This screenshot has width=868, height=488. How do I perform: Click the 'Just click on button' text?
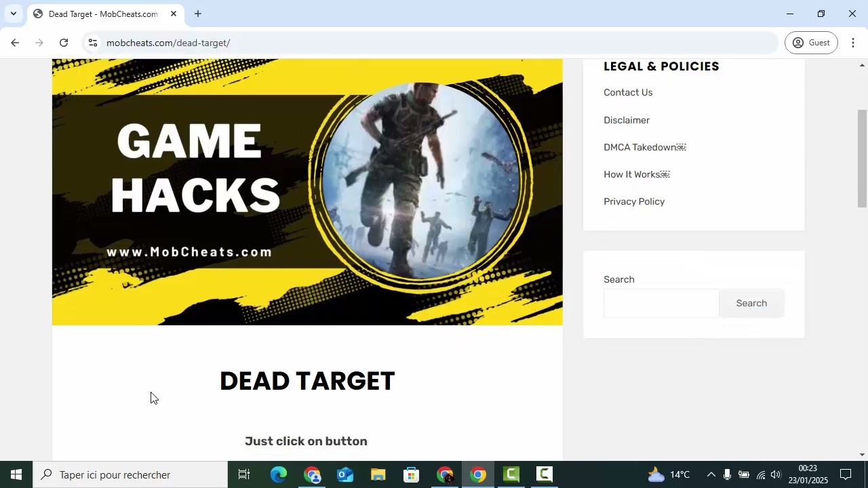(306, 441)
